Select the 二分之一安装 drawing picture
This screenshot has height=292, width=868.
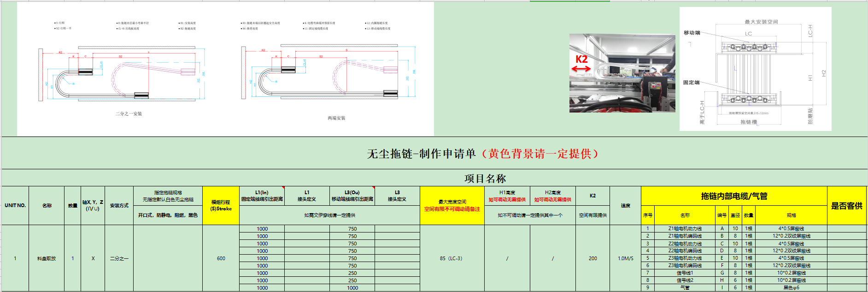(225, 69)
